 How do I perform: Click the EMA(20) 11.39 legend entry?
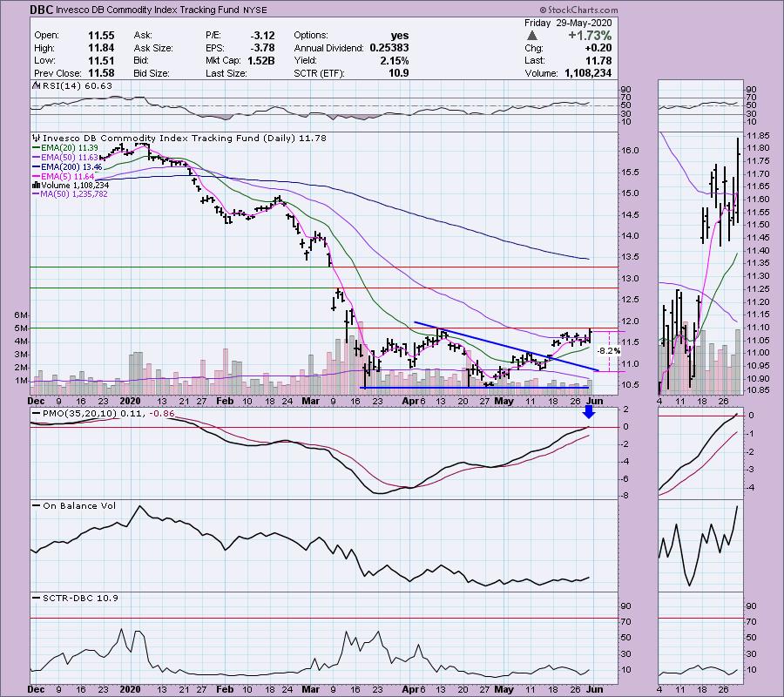(x=70, y=148)
